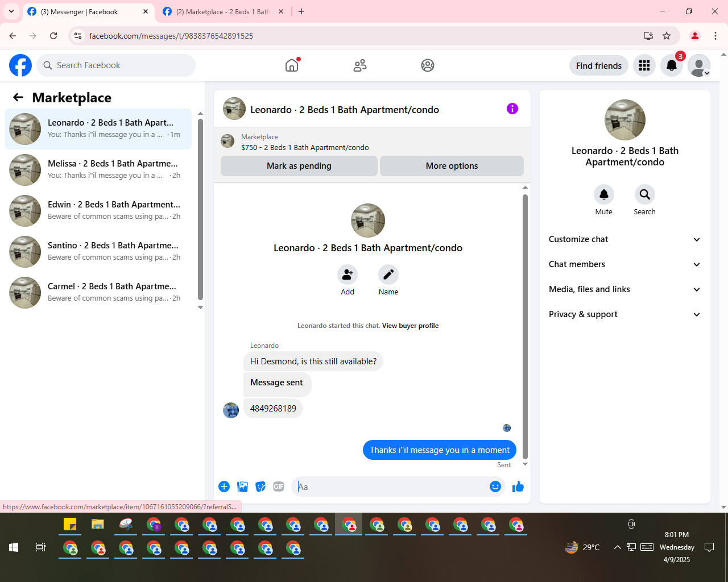728x582 pixels.
Task: Click the large listing thumbnail in right panel
Action: (625, 120)
